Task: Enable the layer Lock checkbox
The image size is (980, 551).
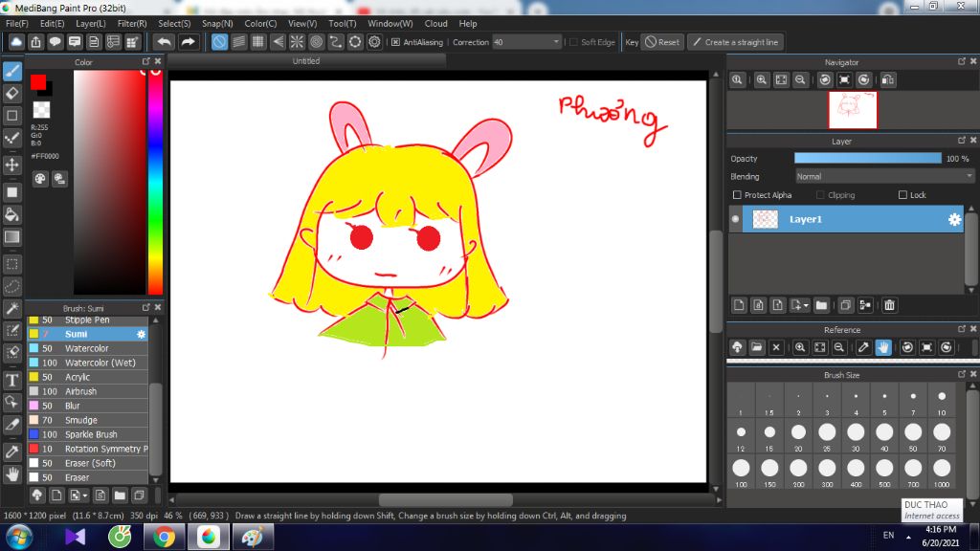Action: coord(902,195)
